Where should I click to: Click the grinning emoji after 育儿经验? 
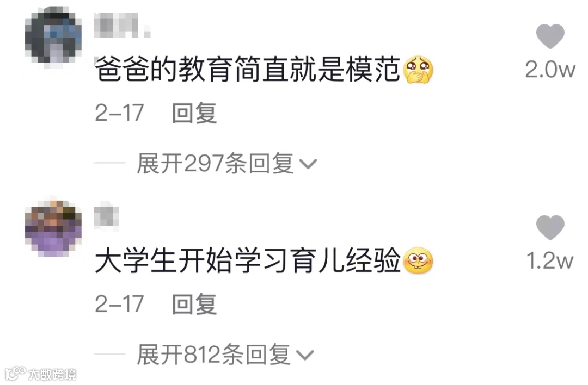pos(418,260)
